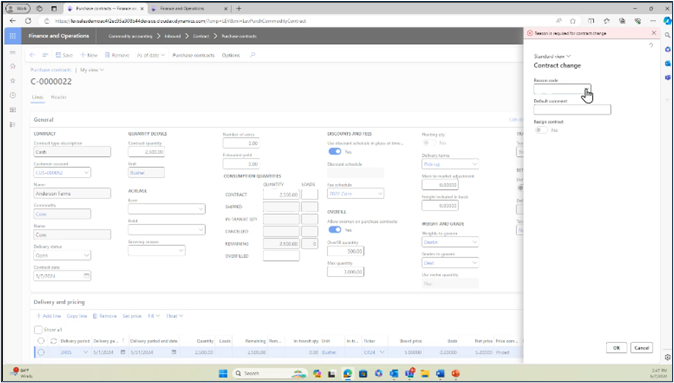Open the Edge Copilot sidebar icon
This screenshot has height=383, width=674.
(x=667, y=21)
